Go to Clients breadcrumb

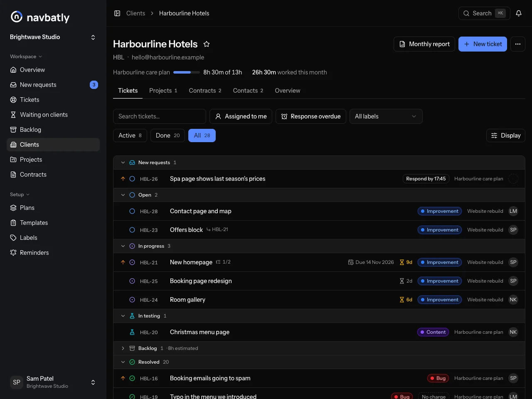click(135, 13)
